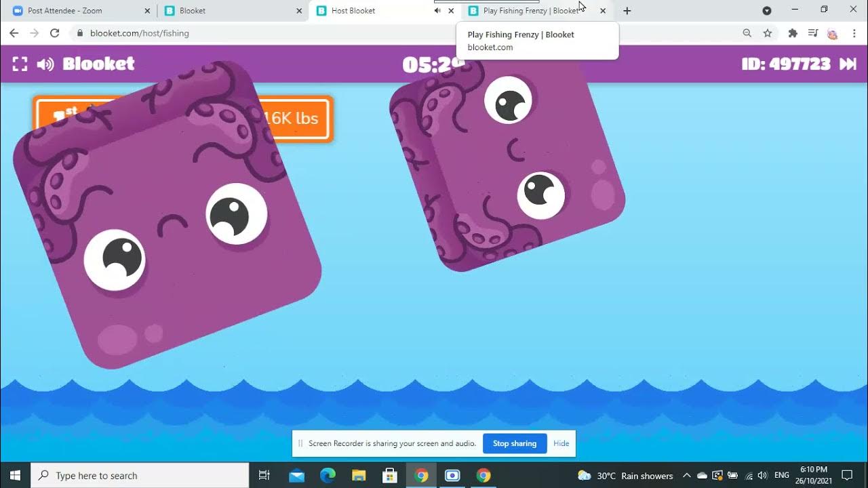Click the game countdown timer
Screen dimensions: 868x488
(x=434, y=64)
